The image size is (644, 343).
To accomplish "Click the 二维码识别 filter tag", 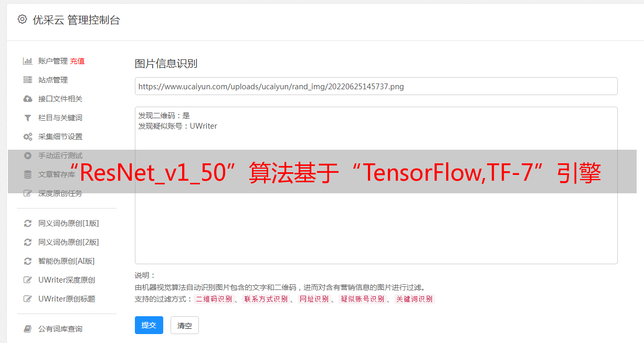I will click(x=214, y=299).
